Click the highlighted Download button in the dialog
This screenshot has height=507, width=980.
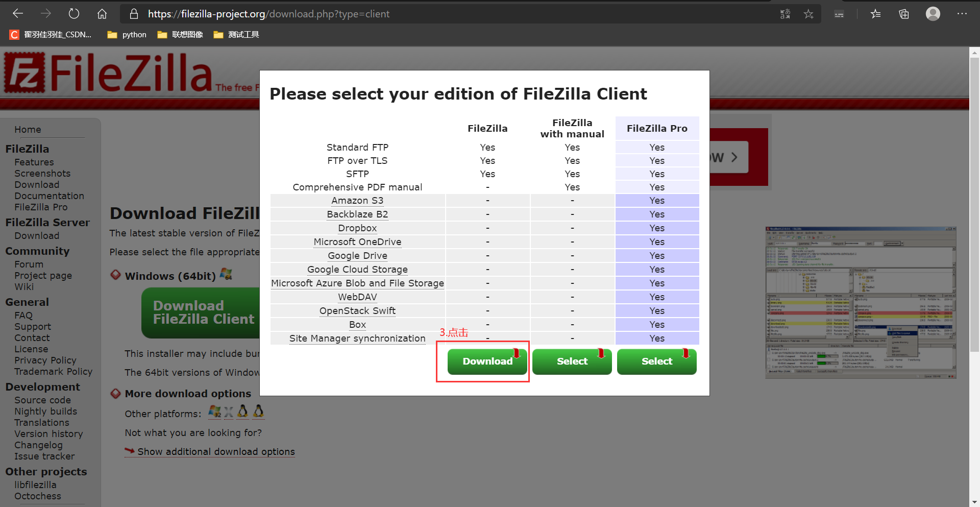(x=487, y=361)
